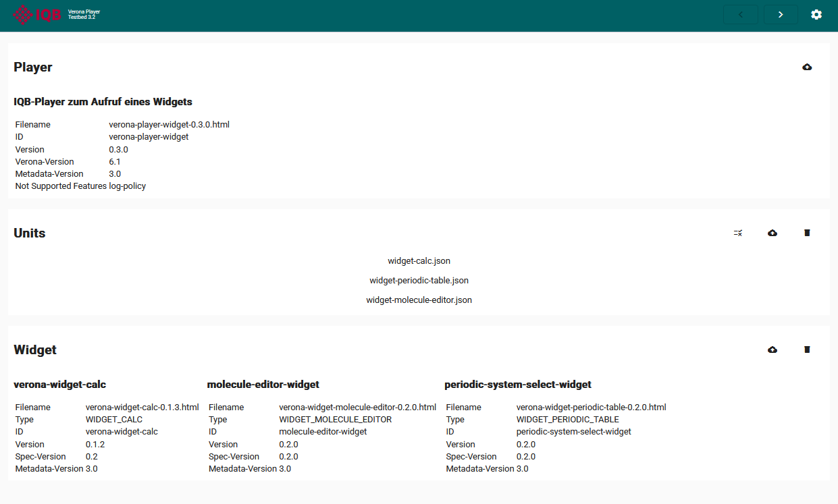This screenshot has width=838, height=504.
Task: Click the periodic-system-select-widget heading
Action: (x=517, y=385)
